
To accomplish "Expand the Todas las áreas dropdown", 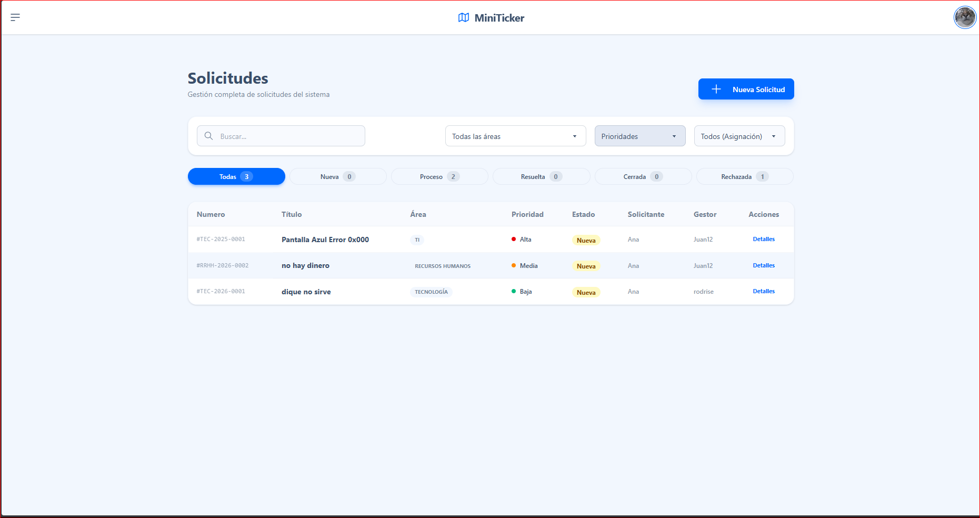I will 515,136.
